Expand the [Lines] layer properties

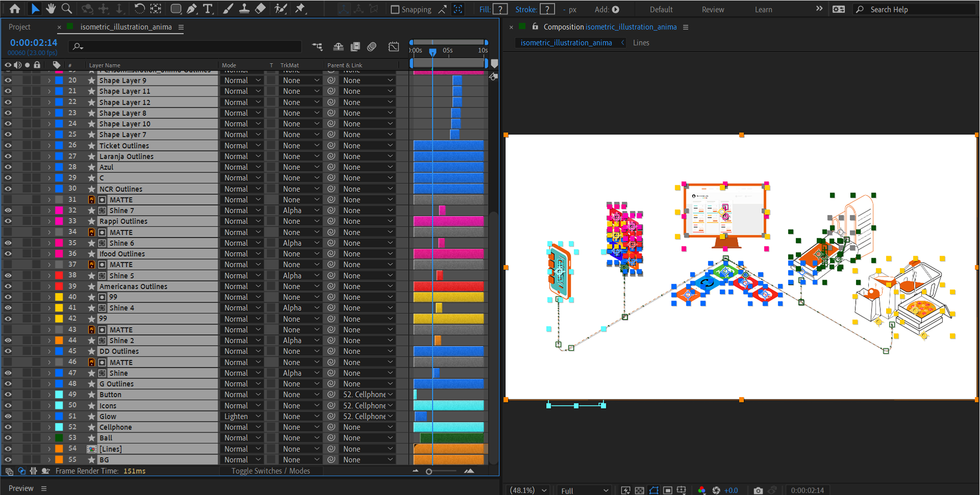click(x=49, y=449)
